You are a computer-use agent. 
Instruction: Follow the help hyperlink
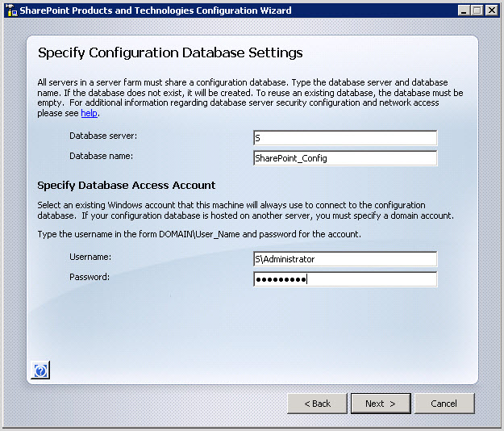89,113
